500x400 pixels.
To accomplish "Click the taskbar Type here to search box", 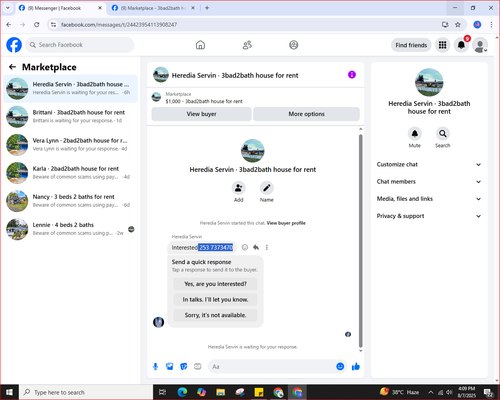I will (x=86, y=392).
